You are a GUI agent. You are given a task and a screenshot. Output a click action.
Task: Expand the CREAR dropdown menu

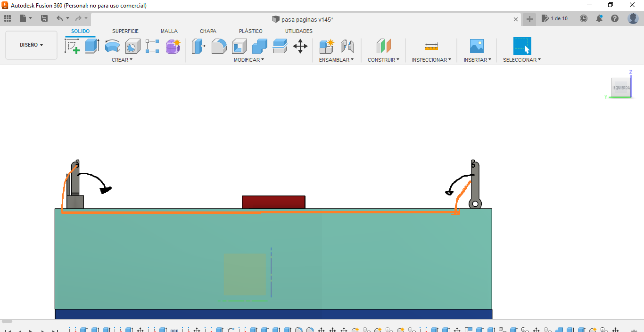click(x=122, y=60)
